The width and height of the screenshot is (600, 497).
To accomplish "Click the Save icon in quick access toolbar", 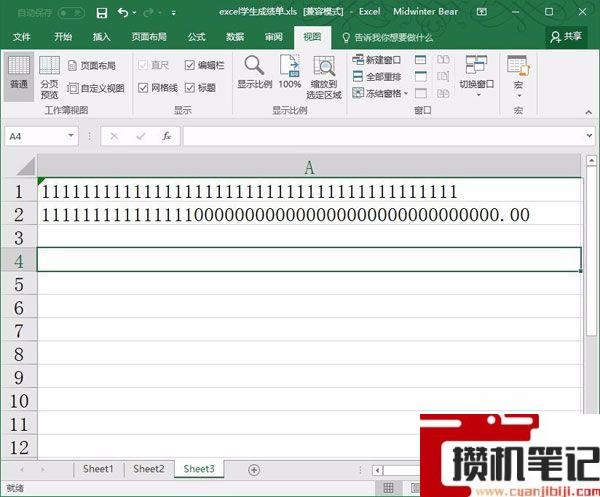I will tap(102, 13).
